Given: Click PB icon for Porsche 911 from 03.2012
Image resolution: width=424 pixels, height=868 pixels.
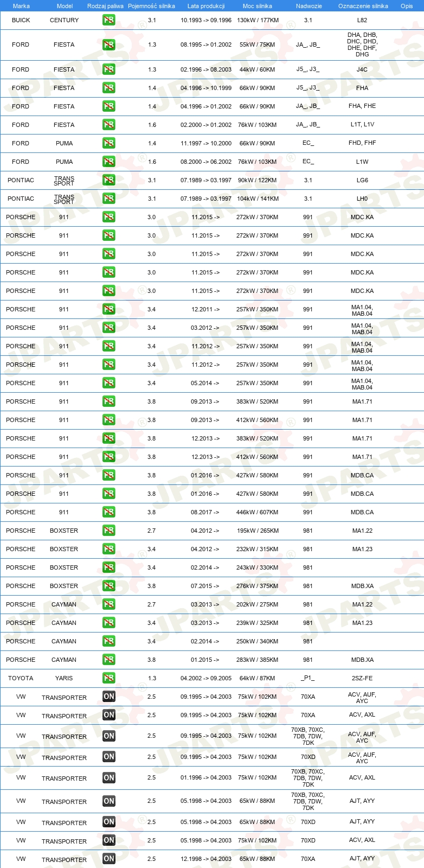Looking at the screenshot, I should coord(108,328).
